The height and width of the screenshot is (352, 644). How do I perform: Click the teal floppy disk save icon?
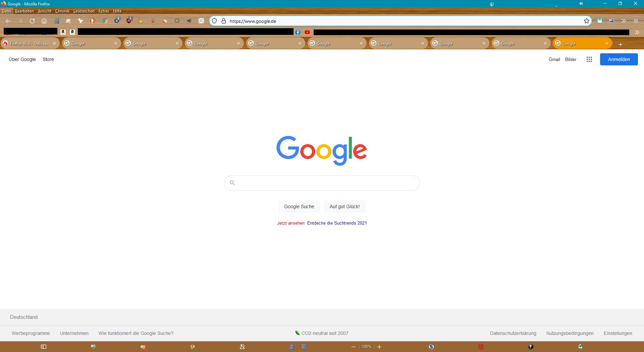pyautogui.click(x=600, y=21)
